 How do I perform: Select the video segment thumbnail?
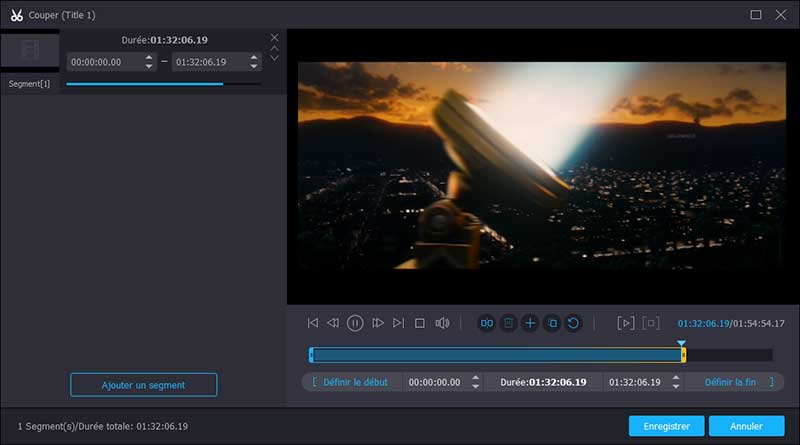click(30, 51)
